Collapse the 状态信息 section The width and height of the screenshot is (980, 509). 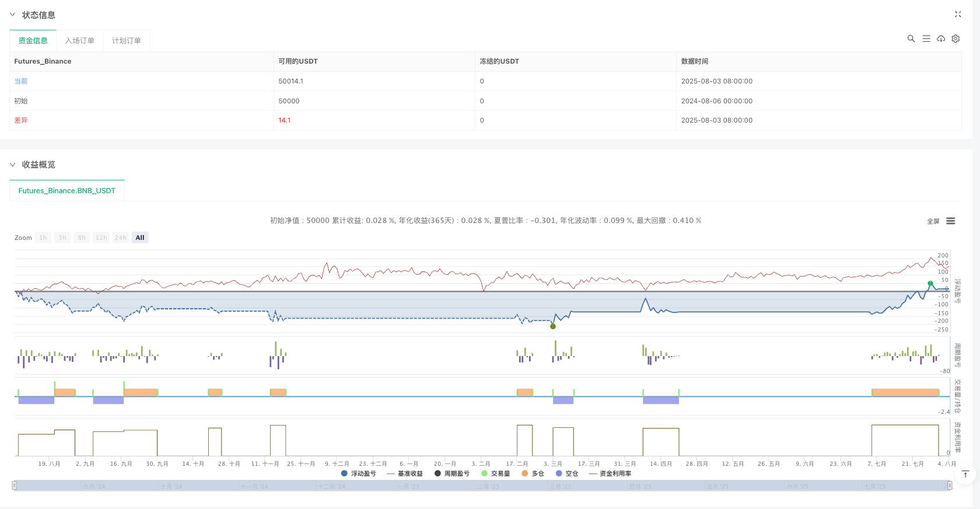click(12, 15)
